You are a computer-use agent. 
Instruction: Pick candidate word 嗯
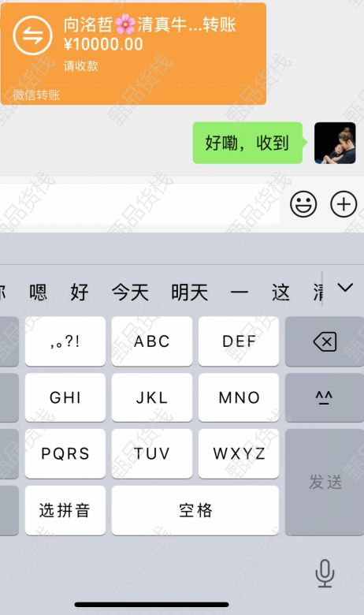point(38,293)
